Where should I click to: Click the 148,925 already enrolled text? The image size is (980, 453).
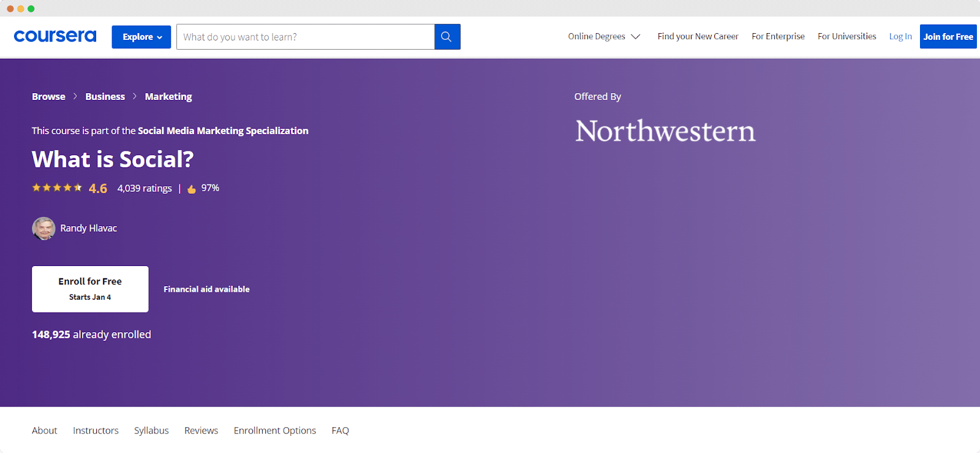(91, 335)
